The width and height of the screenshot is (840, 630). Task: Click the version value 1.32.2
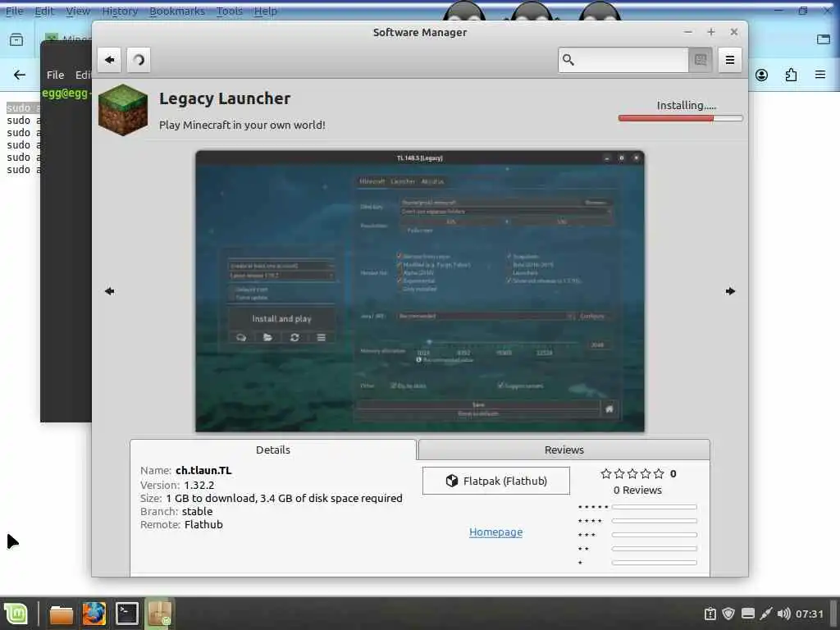[x=199, y=485]
